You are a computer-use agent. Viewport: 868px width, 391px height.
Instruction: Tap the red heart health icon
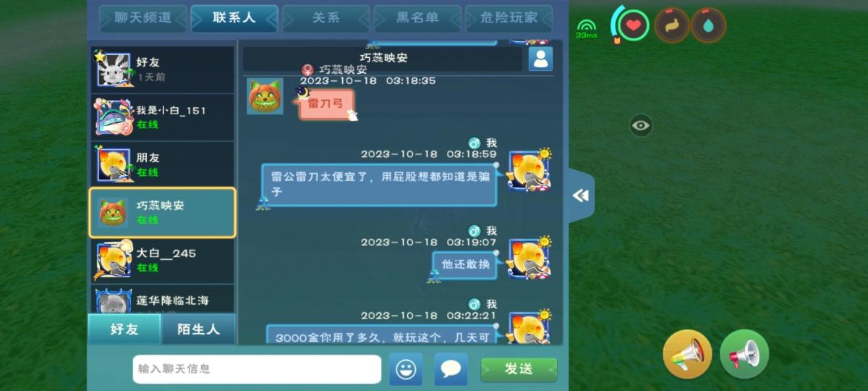pos(634,26)
